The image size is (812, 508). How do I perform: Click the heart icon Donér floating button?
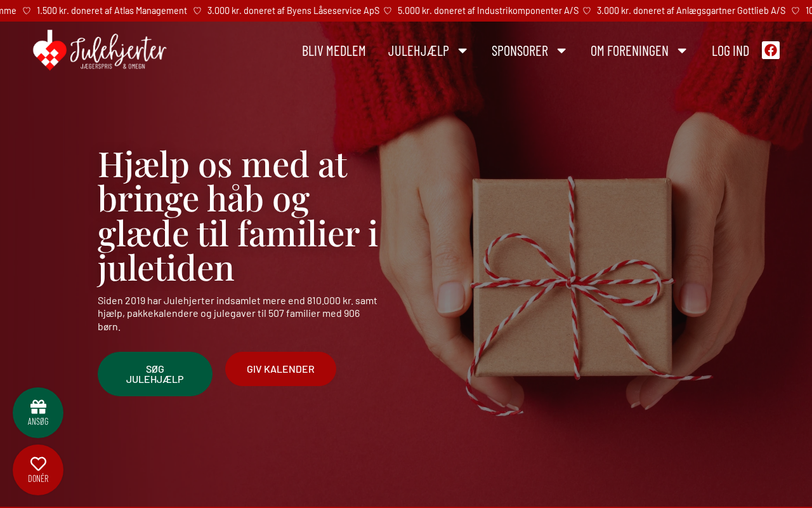click(38, 470)
